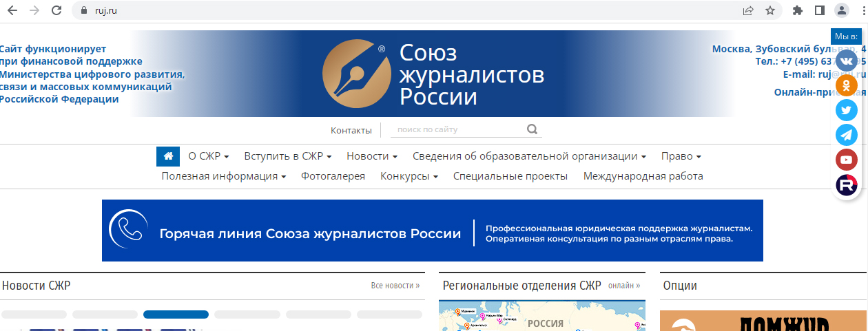Click the home icon in navigation

pyautogui.click(x=168, y=156)
